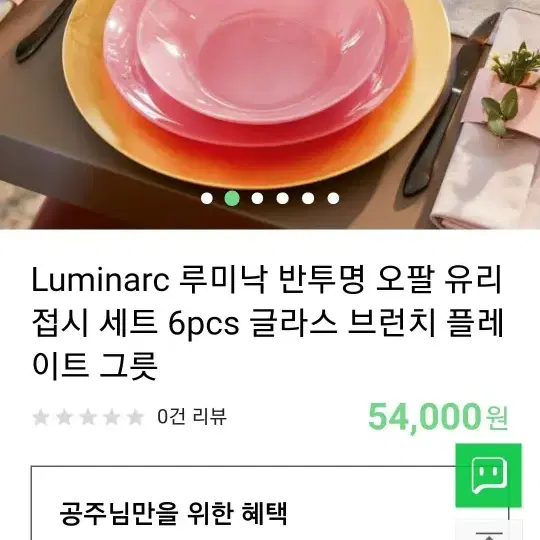540x540 pixels.
Task: Click the Luminarc product title text
Action: (x=267, y=323)
